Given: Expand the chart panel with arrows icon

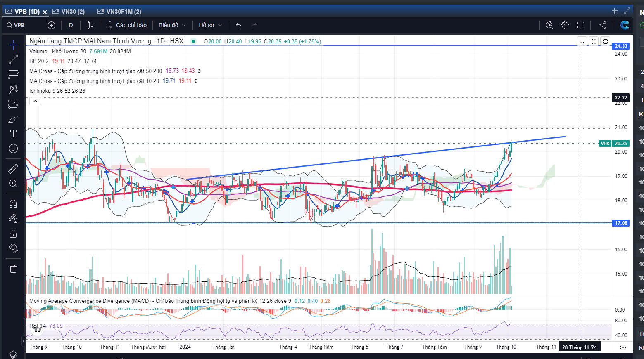Looking at the screenshot, I should point(627,11).
